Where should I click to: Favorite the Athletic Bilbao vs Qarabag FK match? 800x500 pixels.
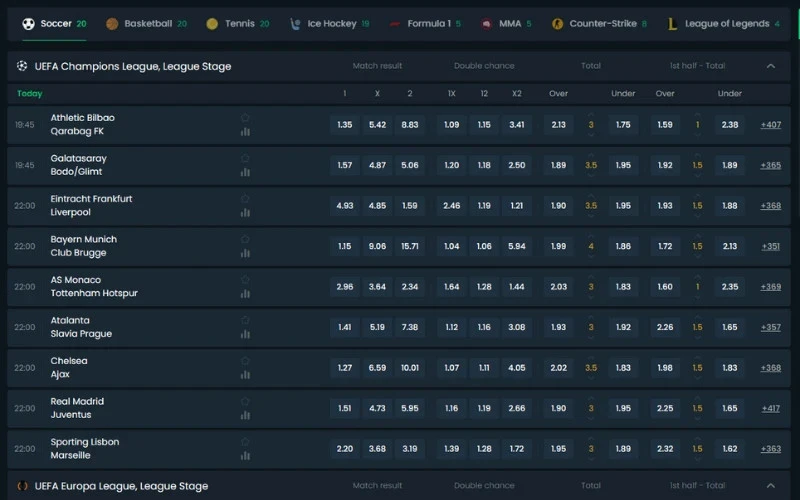[x=245, y=117]
